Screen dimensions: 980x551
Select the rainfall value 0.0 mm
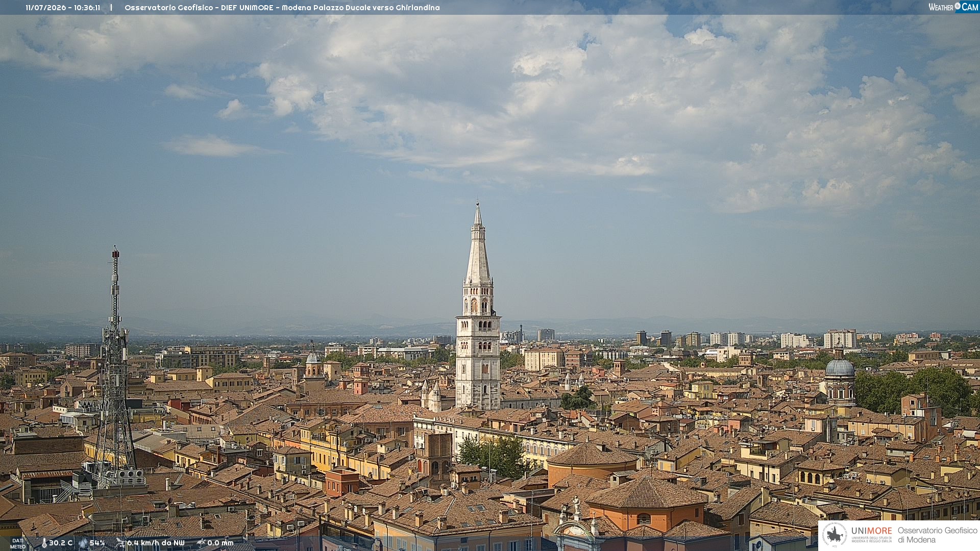click(x=220, y=543)
